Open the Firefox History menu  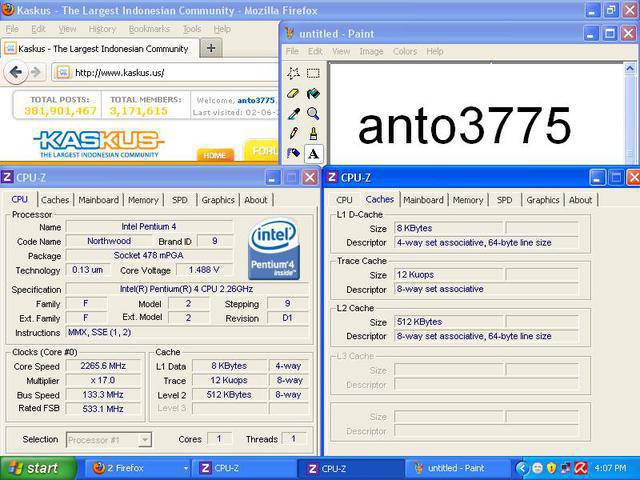pos(102,29)
